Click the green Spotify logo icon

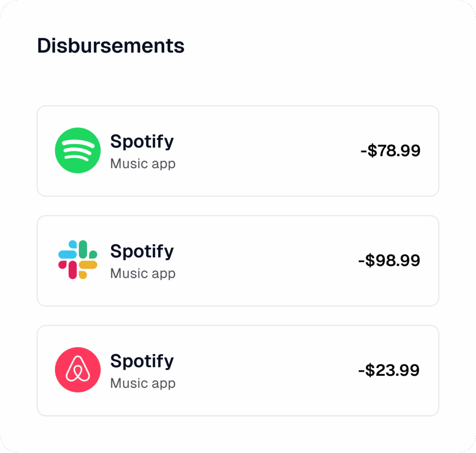pyautogui.click(x=78, y=151)
